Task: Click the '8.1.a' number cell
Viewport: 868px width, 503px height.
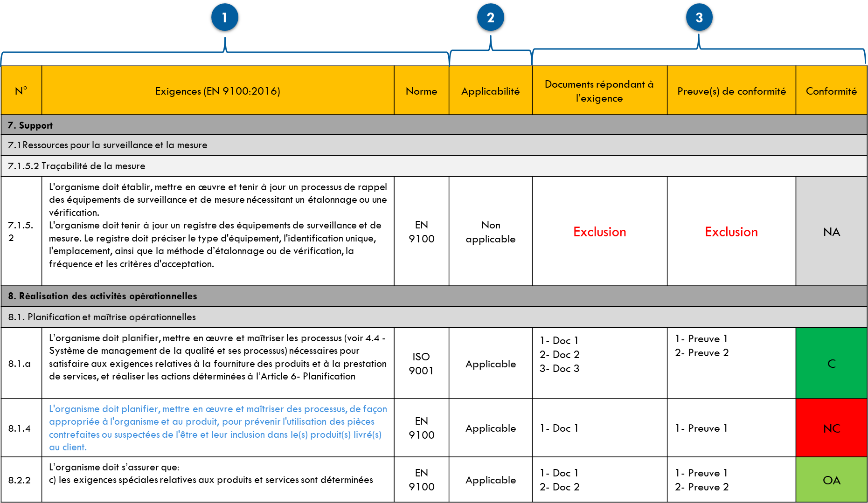Action: 21,363
